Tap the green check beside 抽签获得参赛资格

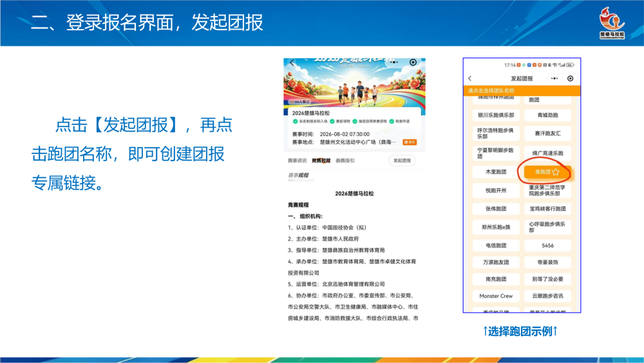tap(355, 121)
